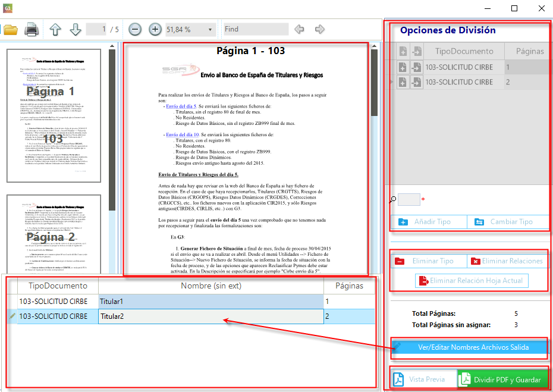Click the current page number field
Screen dimensions: 553x392
pos(96,29)
